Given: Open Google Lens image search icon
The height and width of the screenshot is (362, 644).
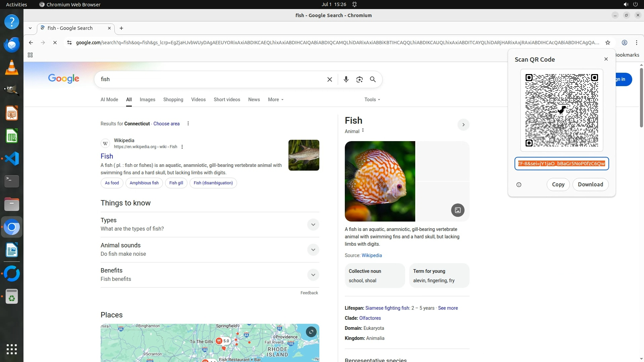Looking at the screenshot, I should [359, 79].
